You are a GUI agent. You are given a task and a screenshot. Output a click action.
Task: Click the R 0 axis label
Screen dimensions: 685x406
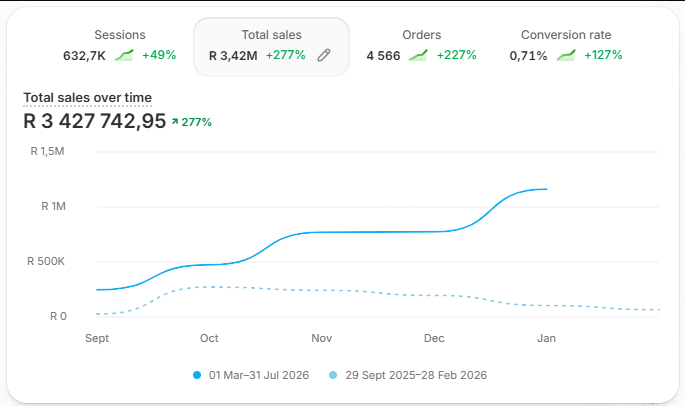coord(58,316)
